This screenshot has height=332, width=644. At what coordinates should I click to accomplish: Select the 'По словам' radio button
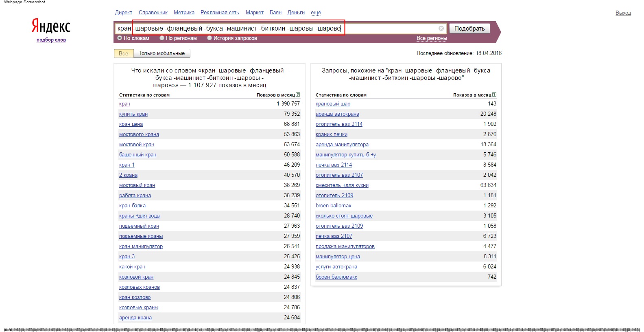coord(120,38)
